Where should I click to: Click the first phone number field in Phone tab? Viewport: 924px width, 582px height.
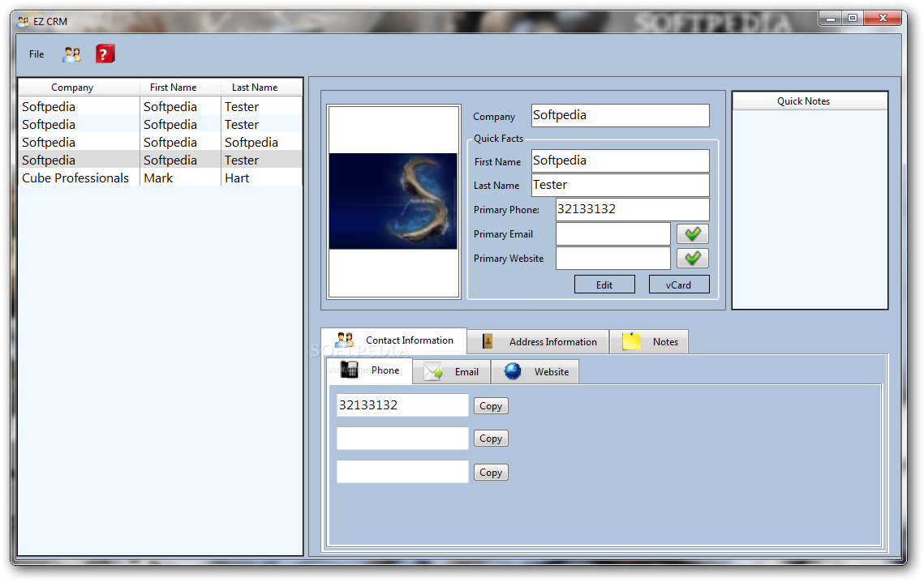[402, 405]
